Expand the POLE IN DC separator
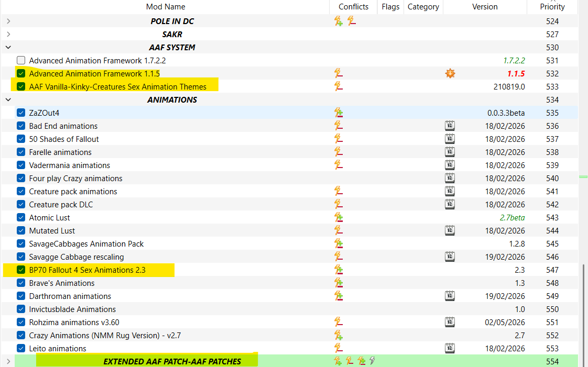This screenshot has height=367, width=588. (8, 21)
